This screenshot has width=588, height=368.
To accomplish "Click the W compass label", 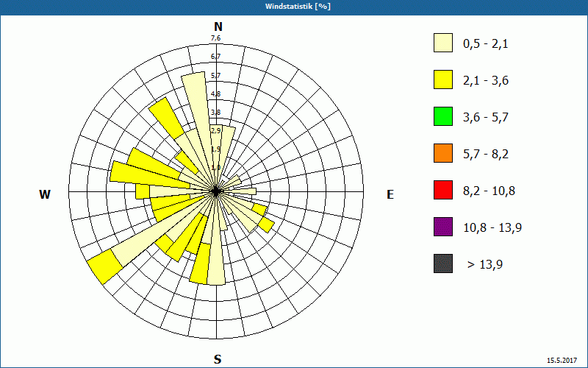I will [x=45, y=194].
